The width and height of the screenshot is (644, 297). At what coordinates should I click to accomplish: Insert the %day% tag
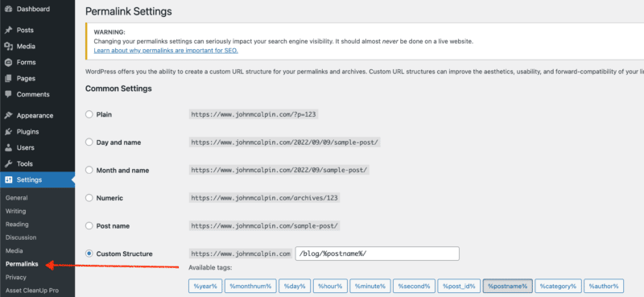[295, 286]
